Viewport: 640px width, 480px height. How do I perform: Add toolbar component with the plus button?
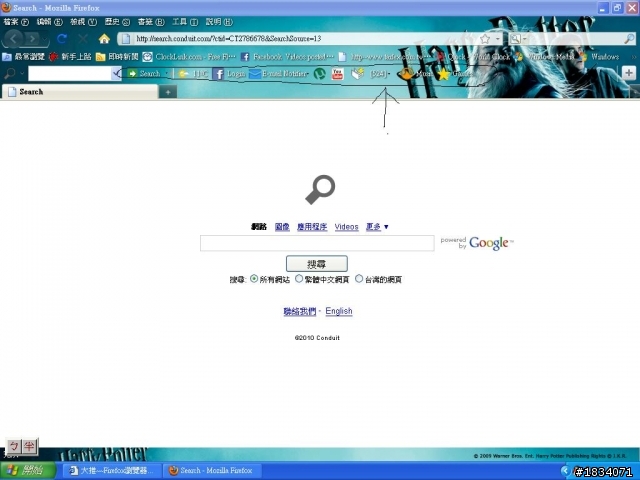(x=629, y=73)
